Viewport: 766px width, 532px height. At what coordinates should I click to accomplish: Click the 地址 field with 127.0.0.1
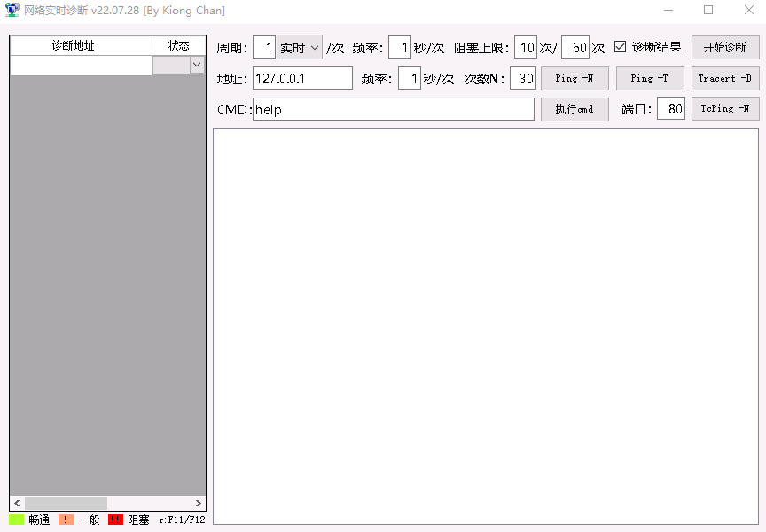pyautogui.click(x=302, y=78)
